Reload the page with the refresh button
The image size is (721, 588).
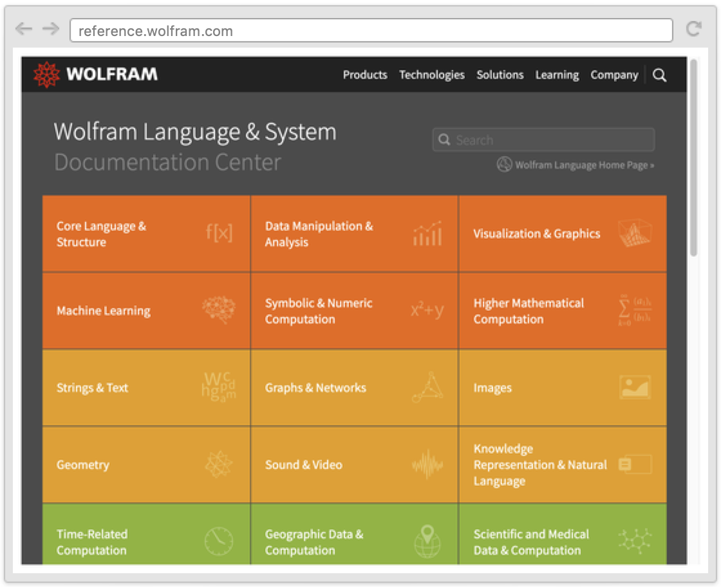[x=693, y=29]
